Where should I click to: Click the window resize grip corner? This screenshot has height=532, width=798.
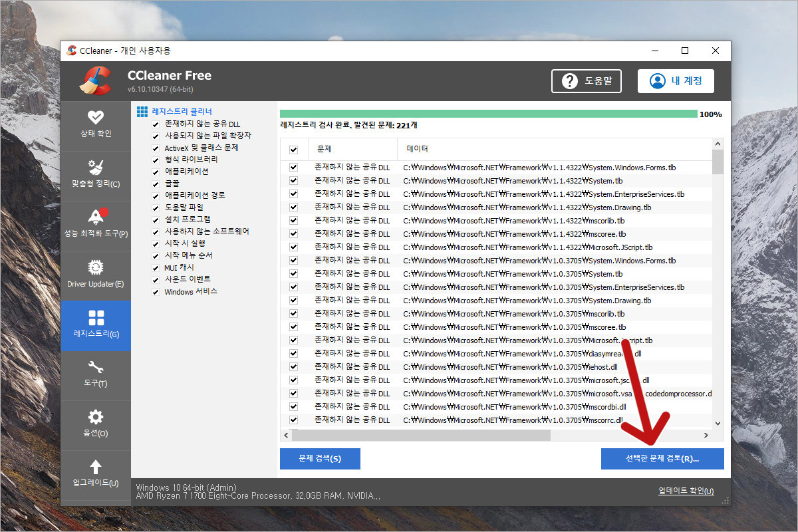(x=726, y=501)
